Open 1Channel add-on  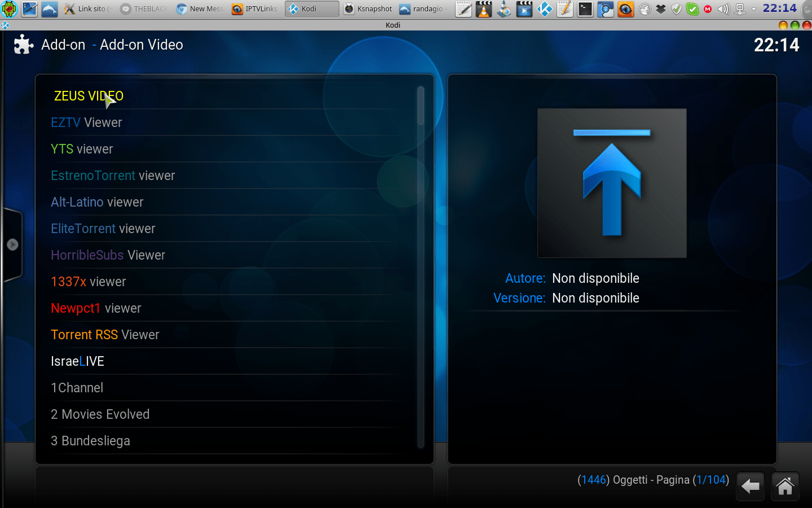pos(233,388)
